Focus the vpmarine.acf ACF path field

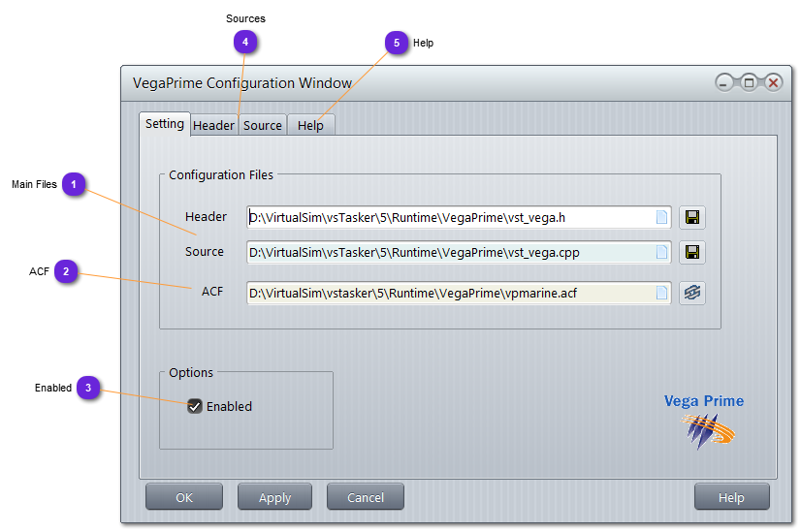click(x=451, y=293)
